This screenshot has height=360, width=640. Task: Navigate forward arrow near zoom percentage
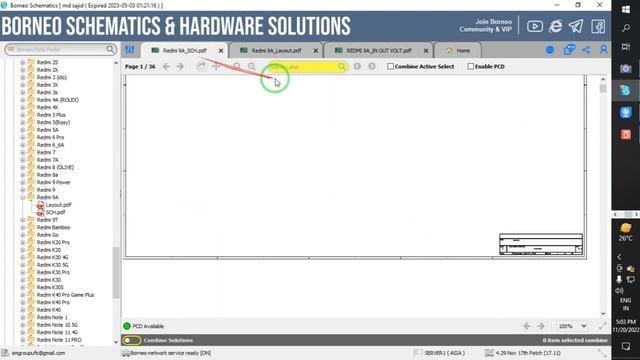click(x=541, y=326)
